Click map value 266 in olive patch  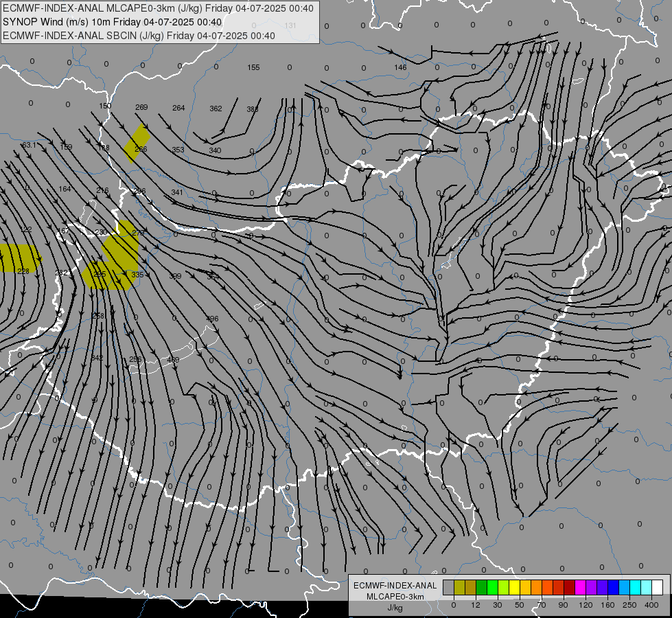pos(141,149)
